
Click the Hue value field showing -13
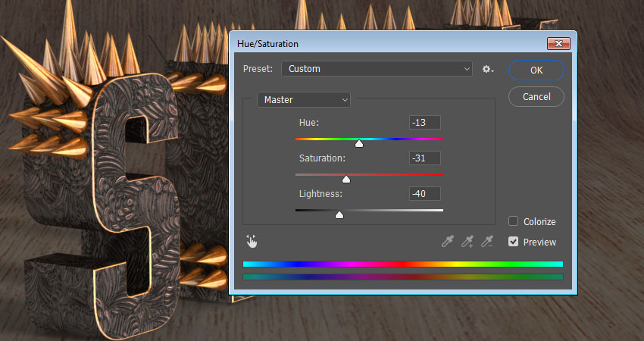click(x=425, y=123)
